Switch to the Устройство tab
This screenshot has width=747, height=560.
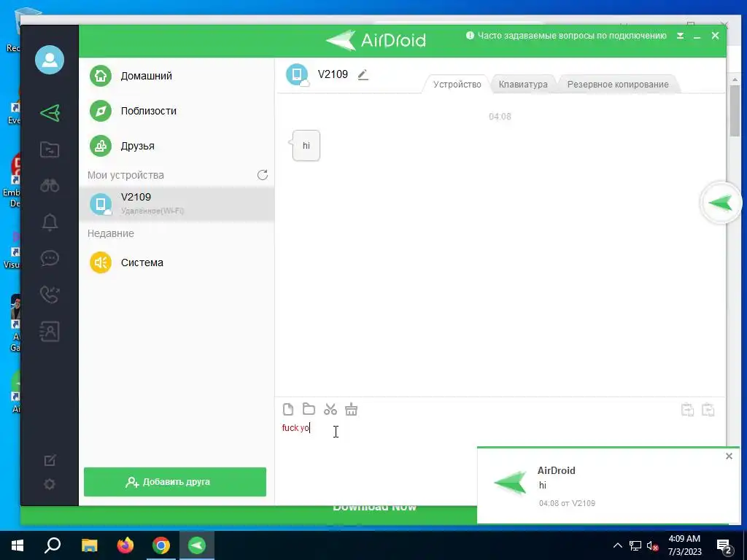click(x=457, y=85)
